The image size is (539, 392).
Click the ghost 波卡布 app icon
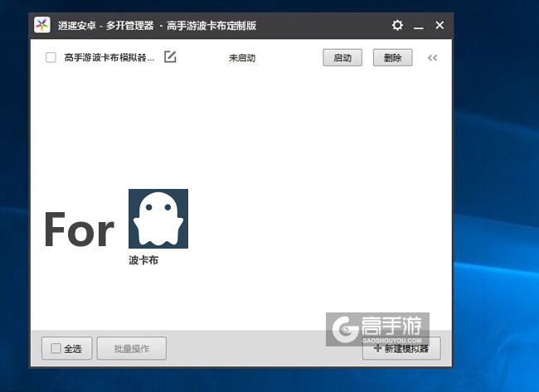tap(158, 219)
